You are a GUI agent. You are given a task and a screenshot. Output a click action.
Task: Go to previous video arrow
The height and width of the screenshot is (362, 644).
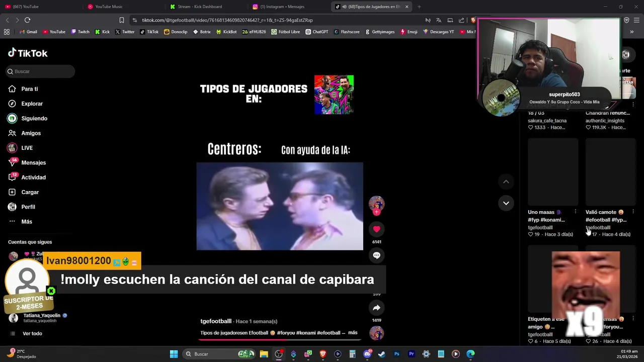click(x=506, y=182)
